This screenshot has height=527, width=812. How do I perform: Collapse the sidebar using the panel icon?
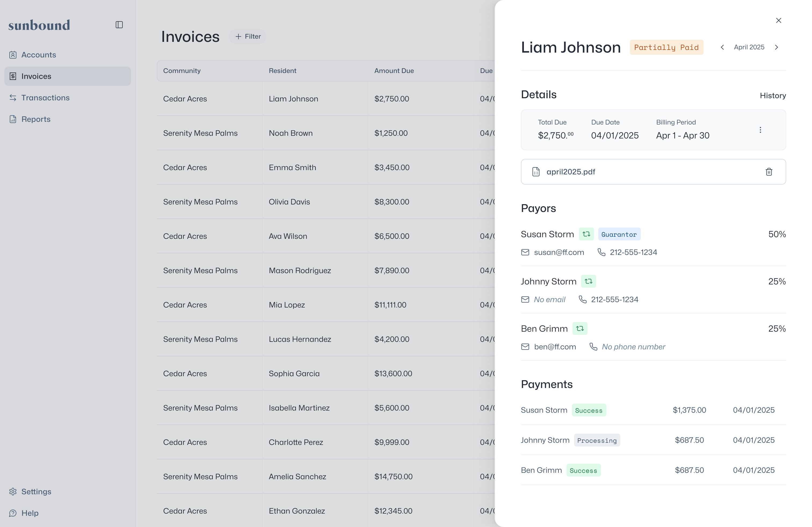coord(119,24)
